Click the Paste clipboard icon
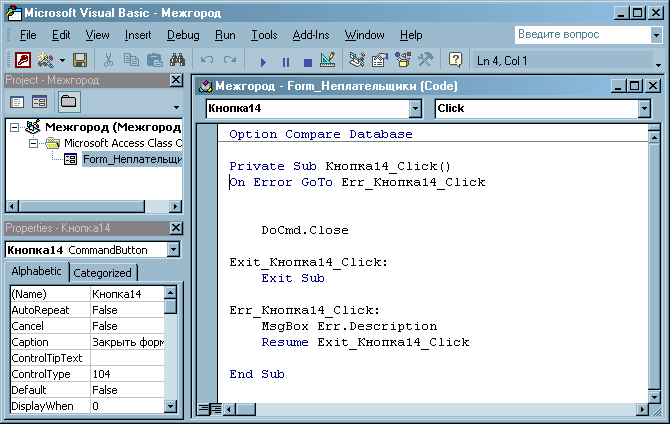Image resolution: width=670 pixels, height=424 pixels. [154, 60]
